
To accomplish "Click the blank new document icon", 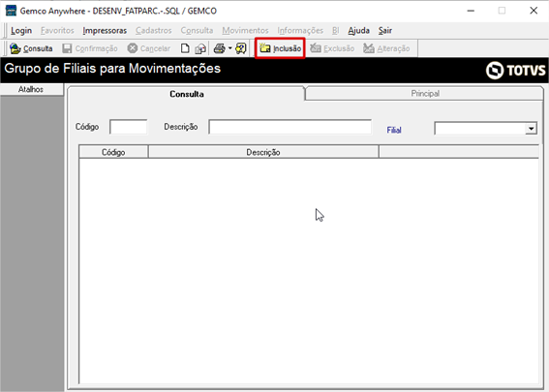I will pyautogui.click(x=185, y=48).
